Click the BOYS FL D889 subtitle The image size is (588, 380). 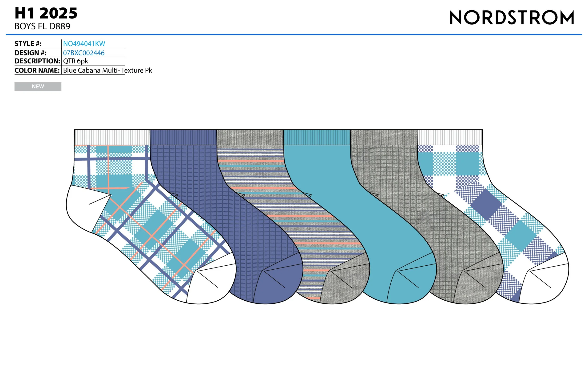[42, 26]
